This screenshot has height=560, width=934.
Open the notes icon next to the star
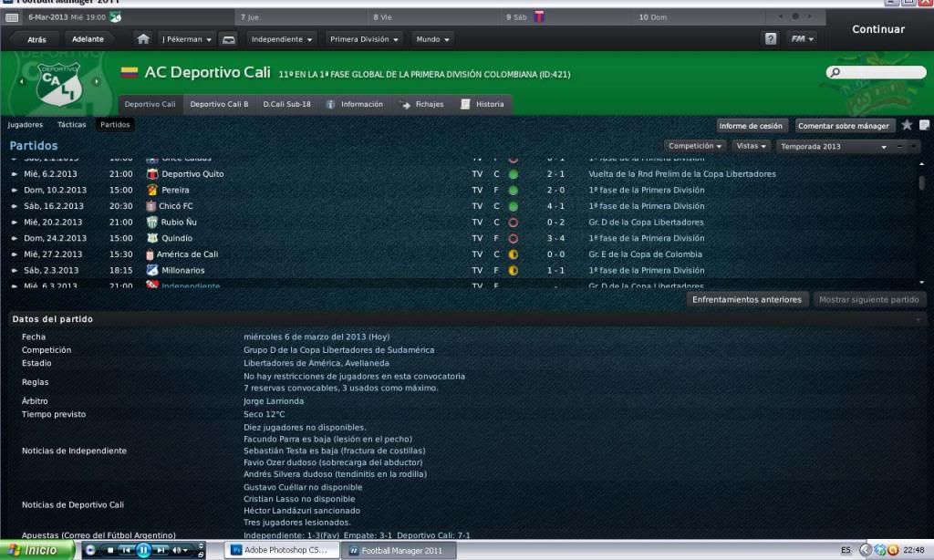click(925, 125)
